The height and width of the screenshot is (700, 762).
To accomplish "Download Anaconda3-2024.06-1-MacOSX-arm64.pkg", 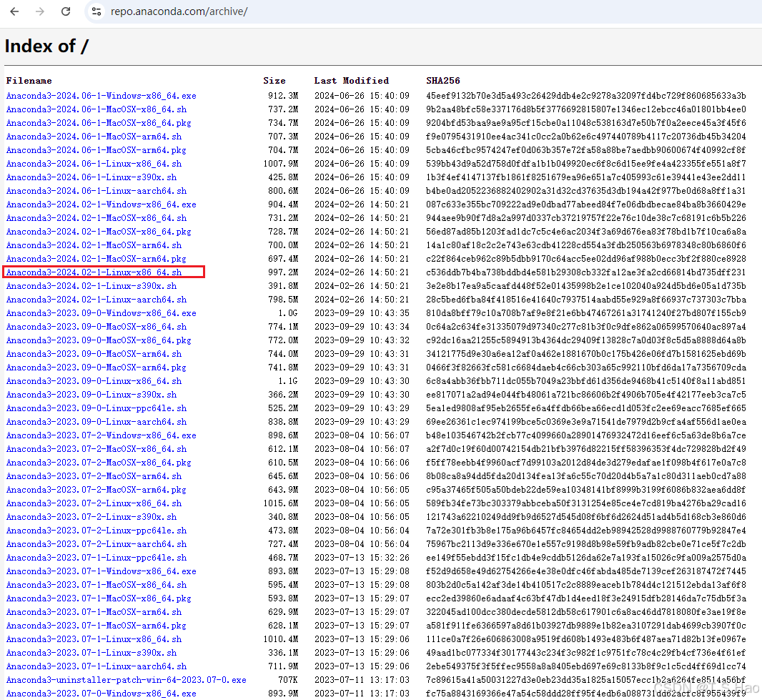I will click(x=97, y=150).
